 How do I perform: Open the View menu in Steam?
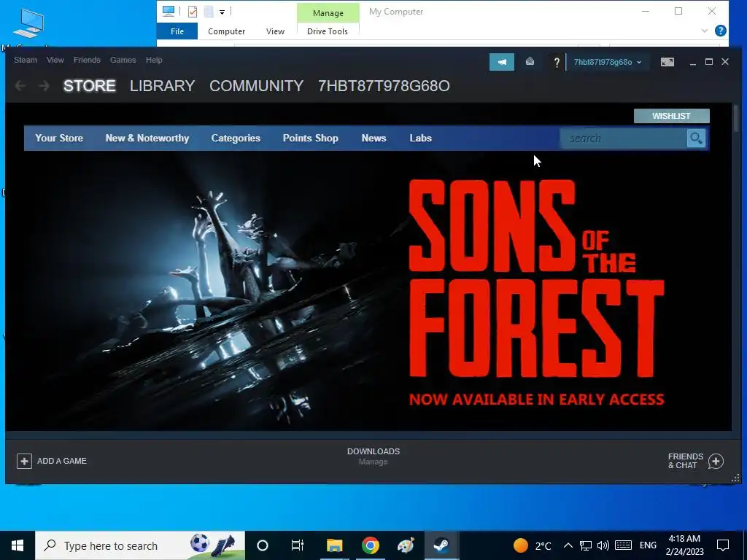(x=55, y=60)
